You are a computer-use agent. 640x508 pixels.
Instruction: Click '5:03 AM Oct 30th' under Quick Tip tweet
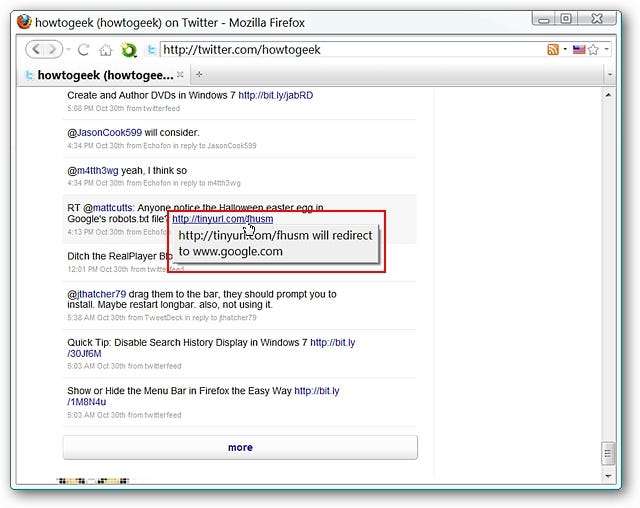96,366
